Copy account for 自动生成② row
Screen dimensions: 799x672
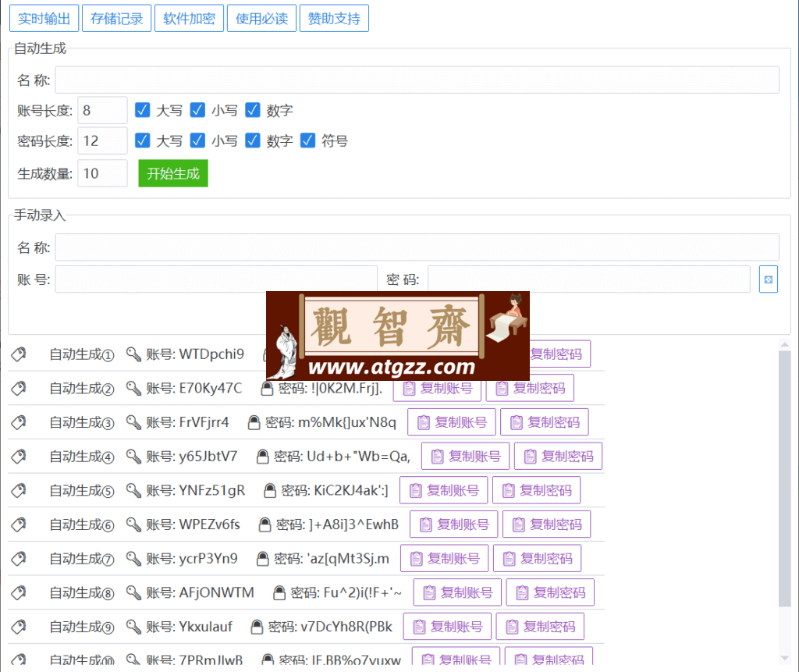tap(437, 390)
